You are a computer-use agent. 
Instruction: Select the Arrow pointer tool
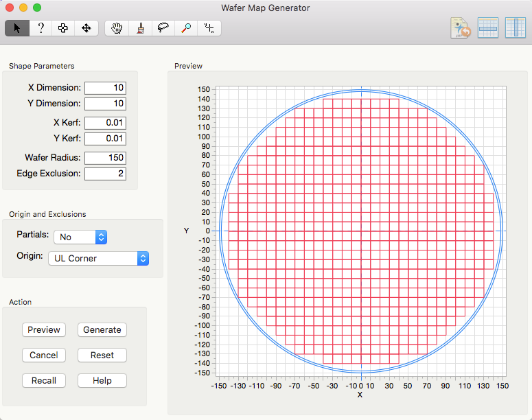coord(17,28)
